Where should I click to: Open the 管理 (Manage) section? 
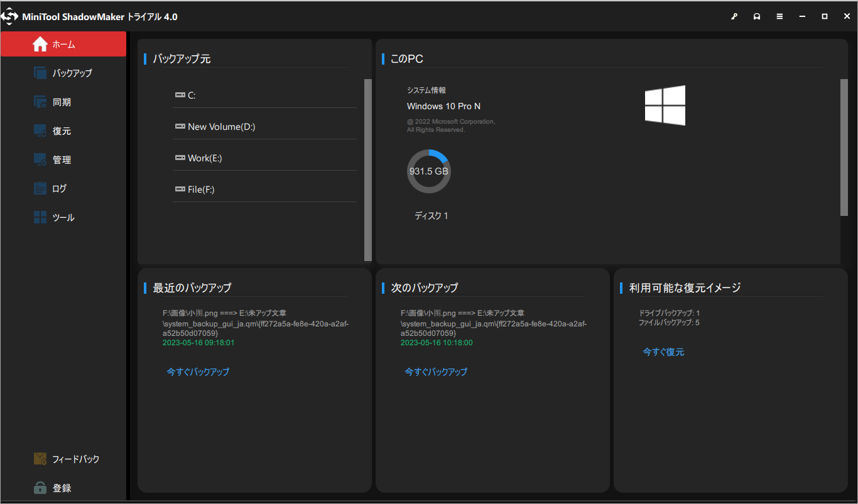coord(63,159)
